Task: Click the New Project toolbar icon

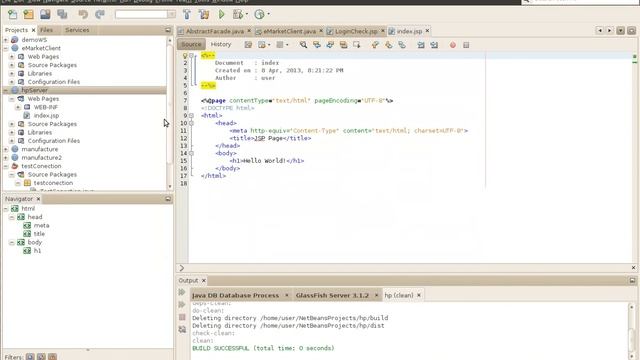Action: pyautogui.click(x=29, y=15)
